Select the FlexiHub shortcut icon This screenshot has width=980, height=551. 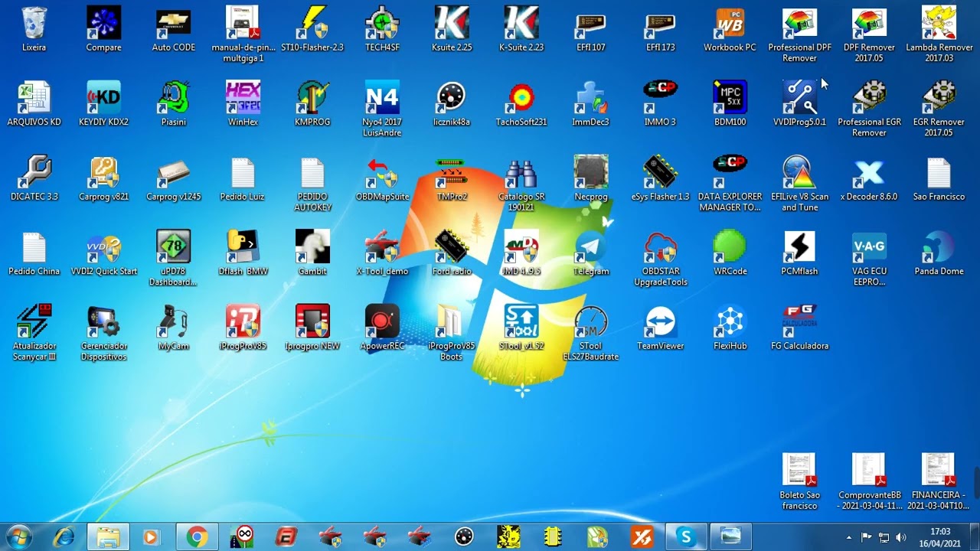[x=730, y=321]
